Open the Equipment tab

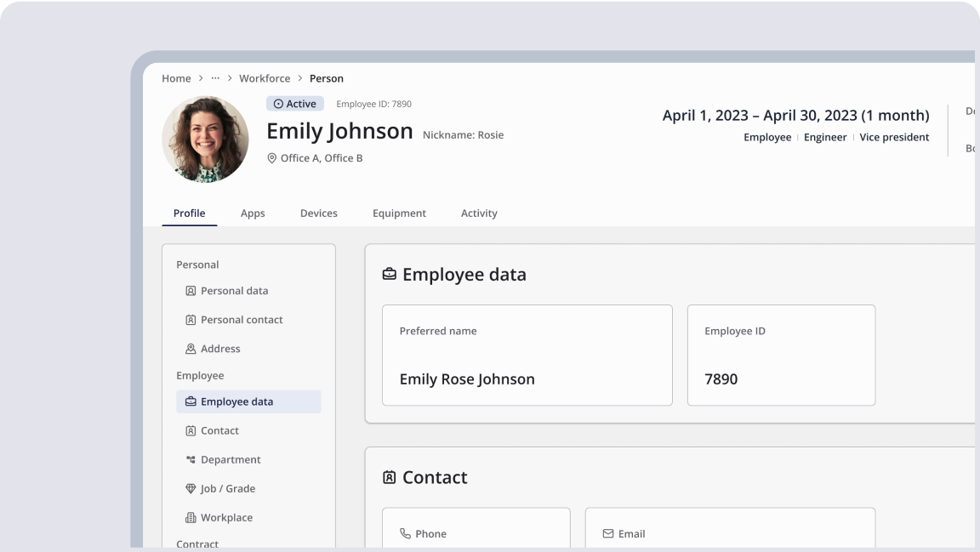coord(399,213)
